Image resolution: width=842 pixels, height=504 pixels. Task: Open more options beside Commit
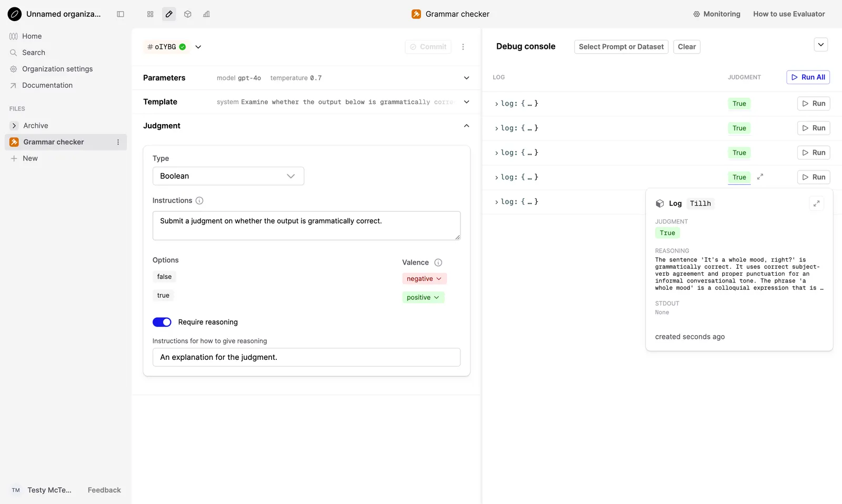[463, 47]
